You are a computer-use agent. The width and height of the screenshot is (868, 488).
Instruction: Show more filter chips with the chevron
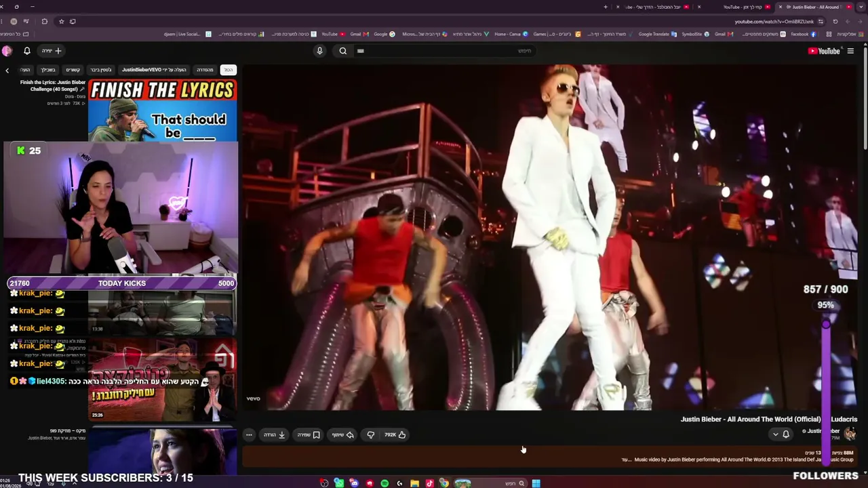coord(7,70)
